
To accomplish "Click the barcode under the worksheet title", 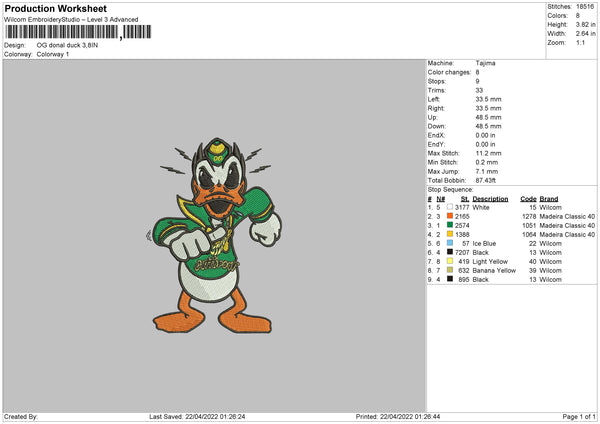I will 78,32.
